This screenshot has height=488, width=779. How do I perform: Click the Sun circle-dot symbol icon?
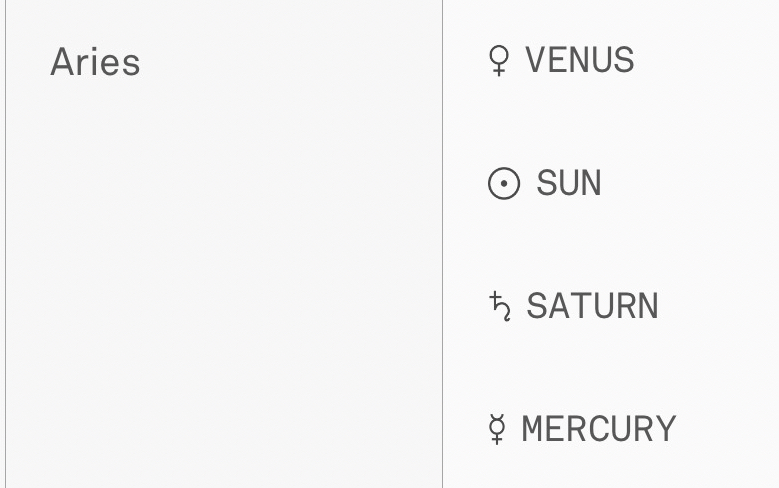(504, 184)
